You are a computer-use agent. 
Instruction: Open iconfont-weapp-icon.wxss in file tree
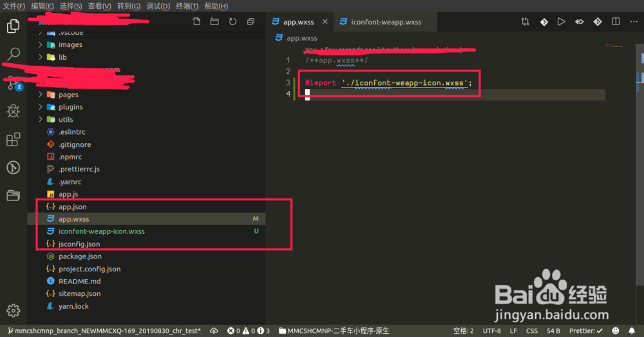pos(147,231)
